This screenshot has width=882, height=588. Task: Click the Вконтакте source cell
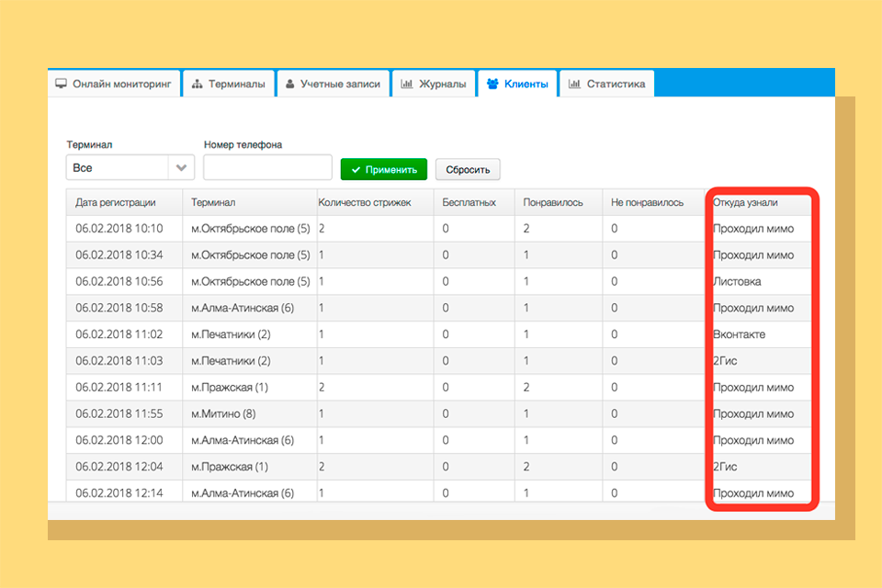(x=739, y=334)
